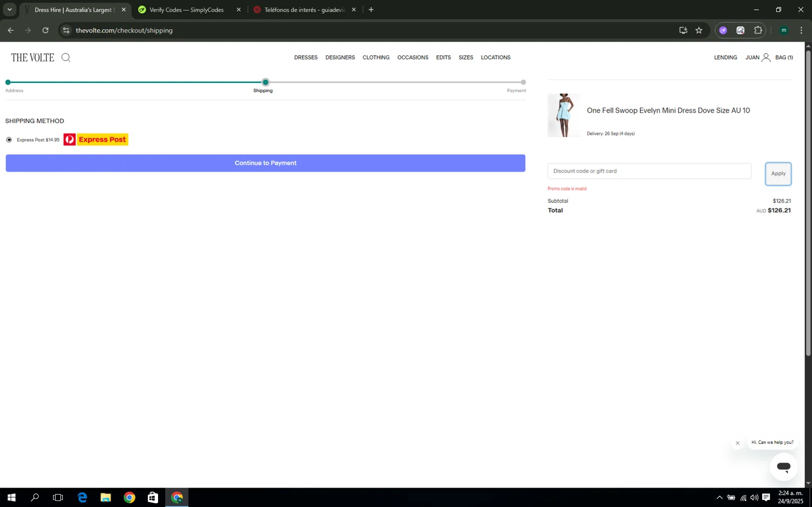Viewport: 812px width, 507px height.
Task: Open the DRESSES menu
Action: (x=306, y=57)
